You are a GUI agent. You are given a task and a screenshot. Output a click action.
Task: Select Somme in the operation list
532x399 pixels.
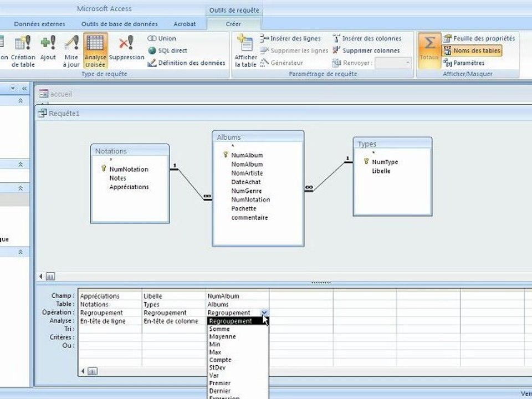(x=238, y=329)
